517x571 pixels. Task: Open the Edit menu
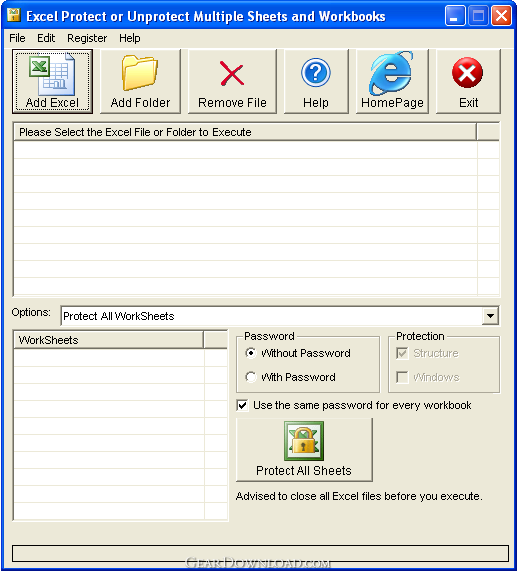(x=46, y=38)
